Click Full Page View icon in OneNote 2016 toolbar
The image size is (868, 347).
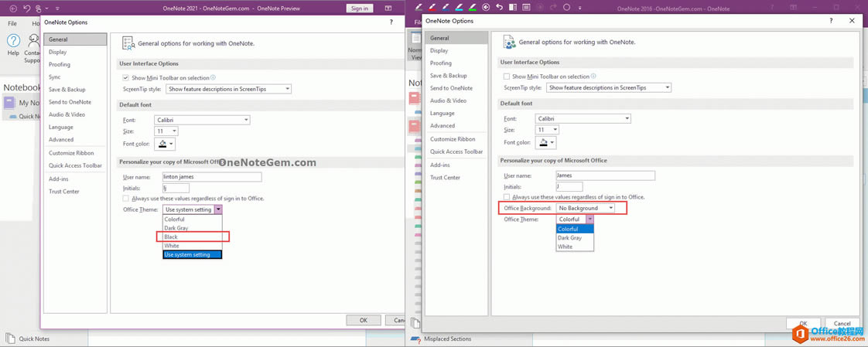(526, 7)
